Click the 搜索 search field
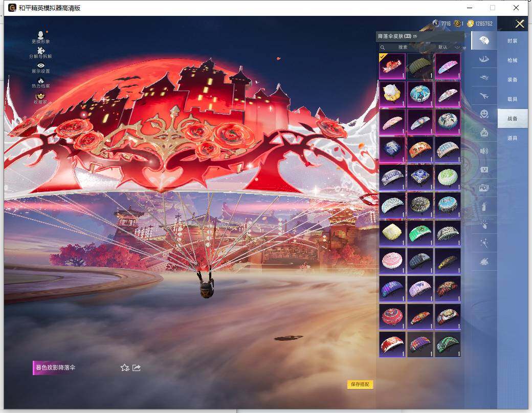This screenshot has width=532, height=413. (x=404, y=47)
